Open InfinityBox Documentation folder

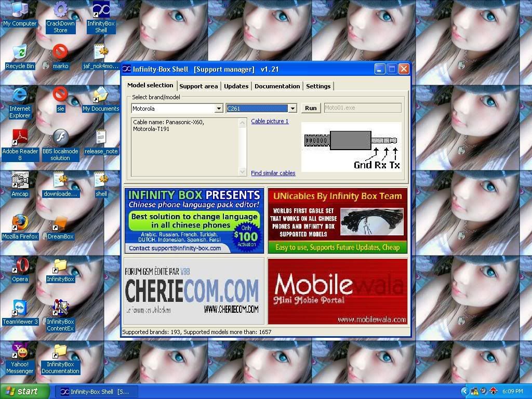(60, 358)
